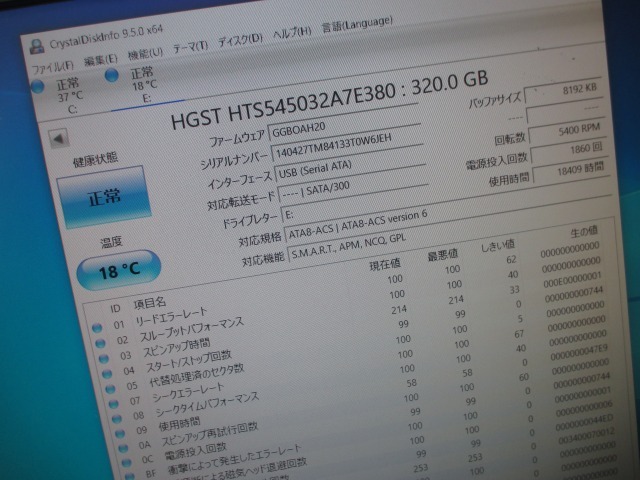
Task: Click the 18 °C temperature button
Action: coord(119,270)
